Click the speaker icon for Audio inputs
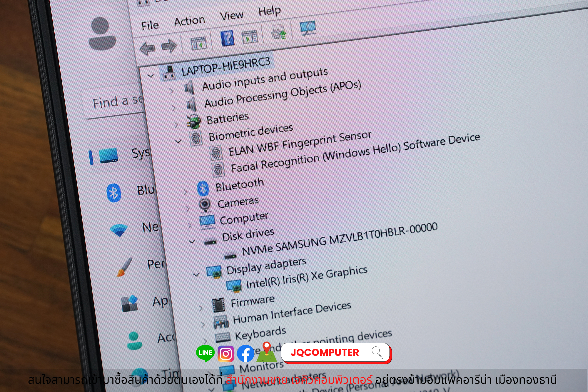This screenshot has width=588, height=392. (x=189, y=88)
